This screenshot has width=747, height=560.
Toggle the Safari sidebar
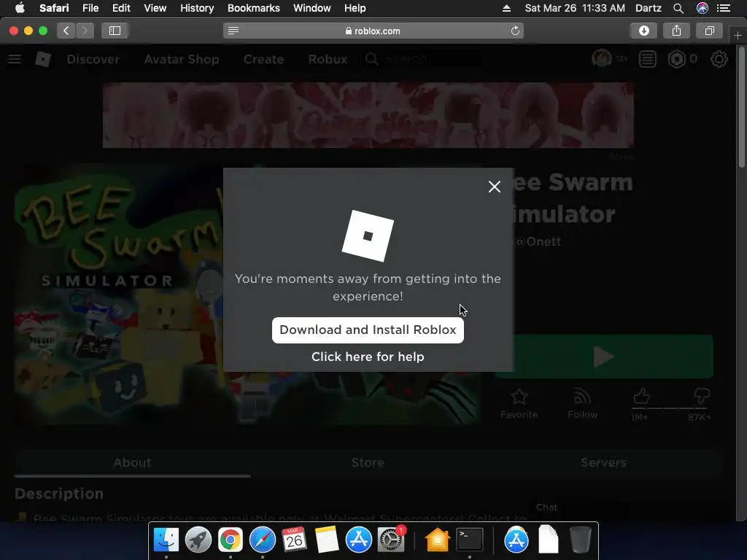pyautogui.click(x=115, y=31)
